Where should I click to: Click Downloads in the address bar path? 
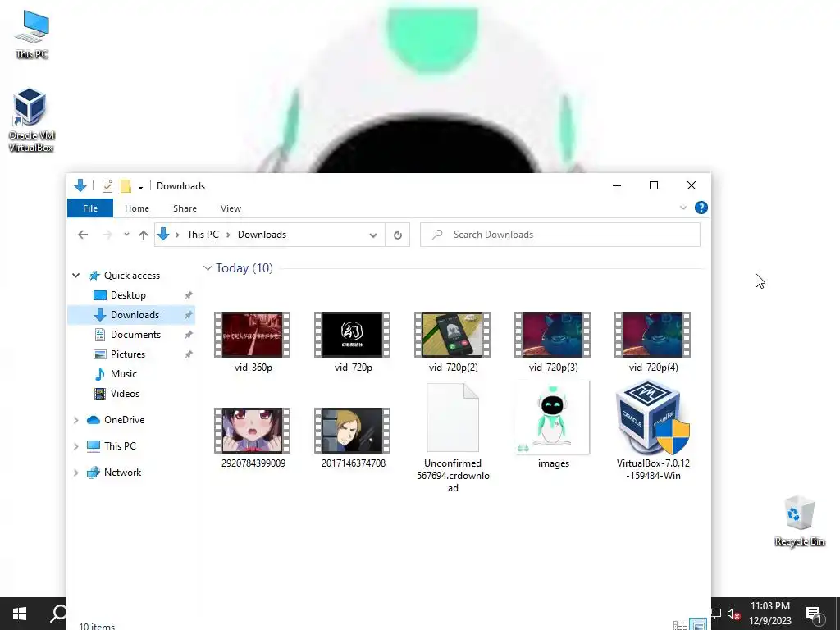262,235
